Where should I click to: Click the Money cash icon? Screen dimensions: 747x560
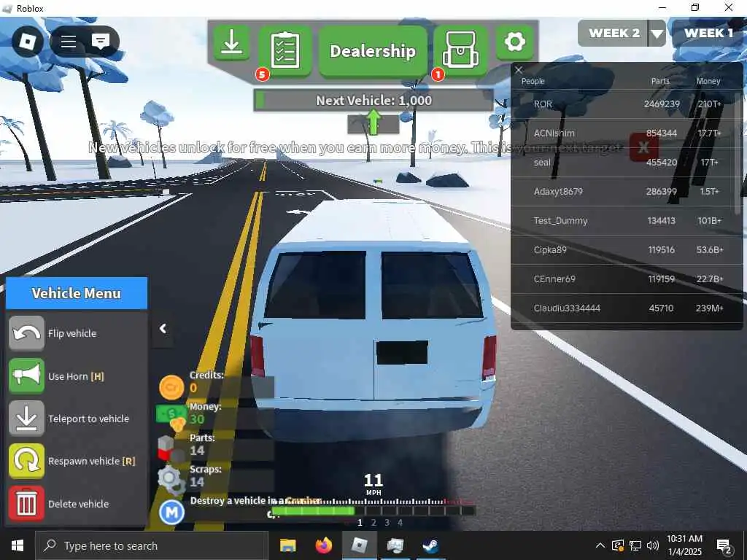171,416
